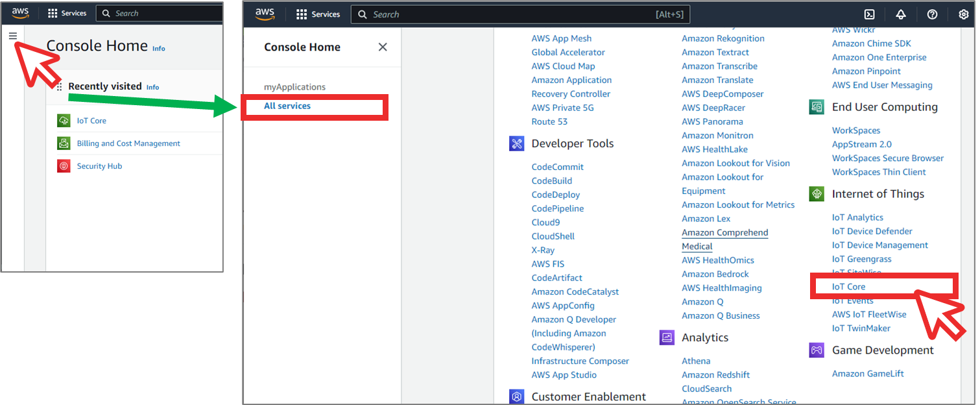Image resolution: width=980 pixels, height=405 pixels.
Task: Open IoT Device Defender link
Action: 872,231
